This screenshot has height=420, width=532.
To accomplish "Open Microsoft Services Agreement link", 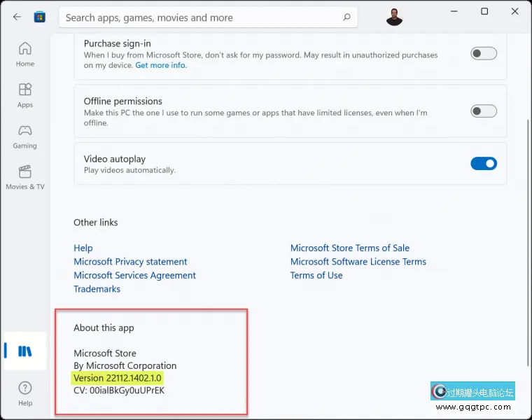I will 134,275.
